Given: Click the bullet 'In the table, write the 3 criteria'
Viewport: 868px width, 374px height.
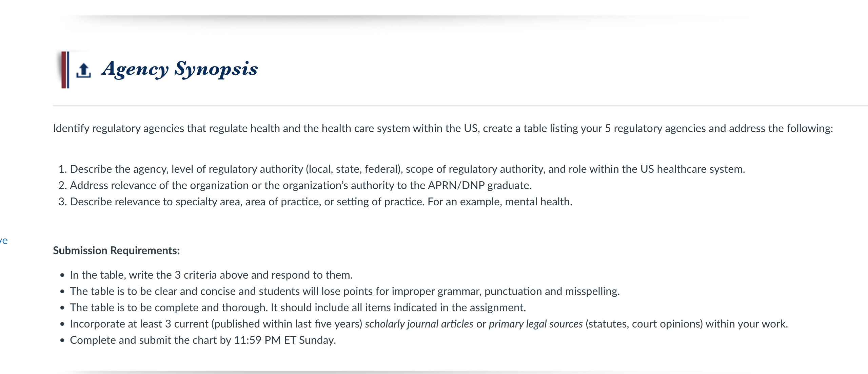Looking at the screenshot, I should pyautogui.click(x=211, y=275).
